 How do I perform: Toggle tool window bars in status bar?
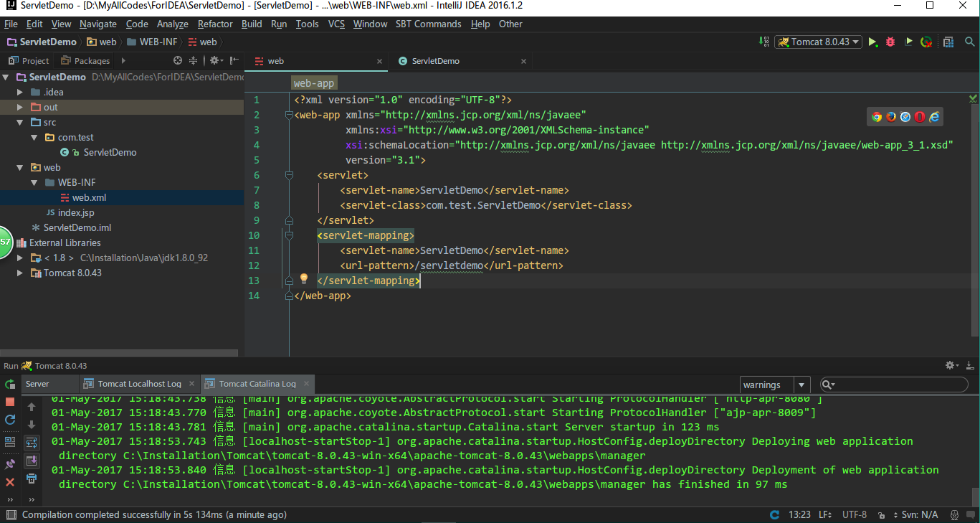coord(10,514)
